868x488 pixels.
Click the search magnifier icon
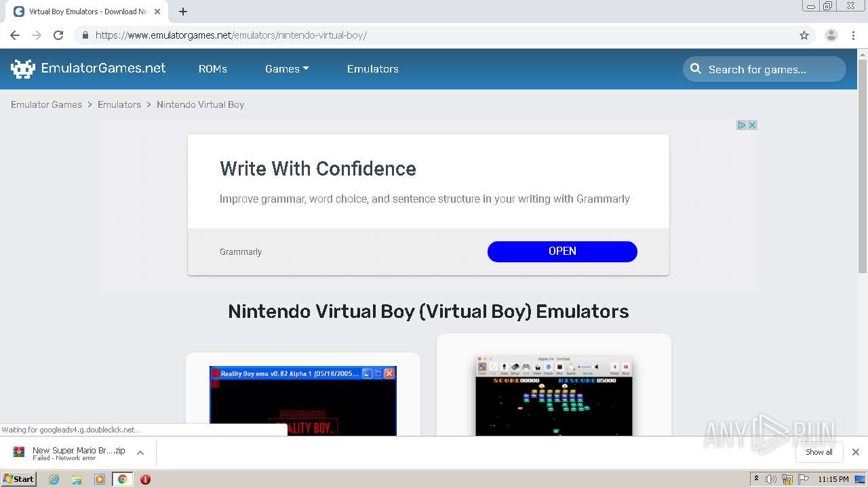click(x=696, y=68)
